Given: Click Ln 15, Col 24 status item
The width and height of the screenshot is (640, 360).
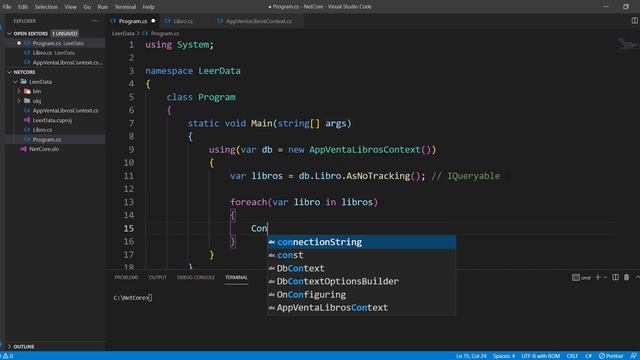Looking at the screenshot, I should pos(471,356).
